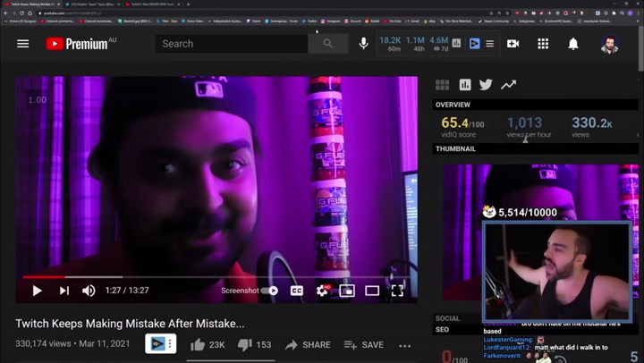This screenshot has height=363, width=644.
Task: Open the Steam Community bookmark
Action: tap(494, 21)
